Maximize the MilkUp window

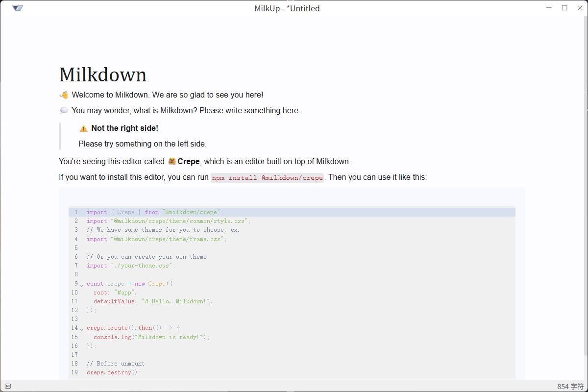tap(564, 8)
